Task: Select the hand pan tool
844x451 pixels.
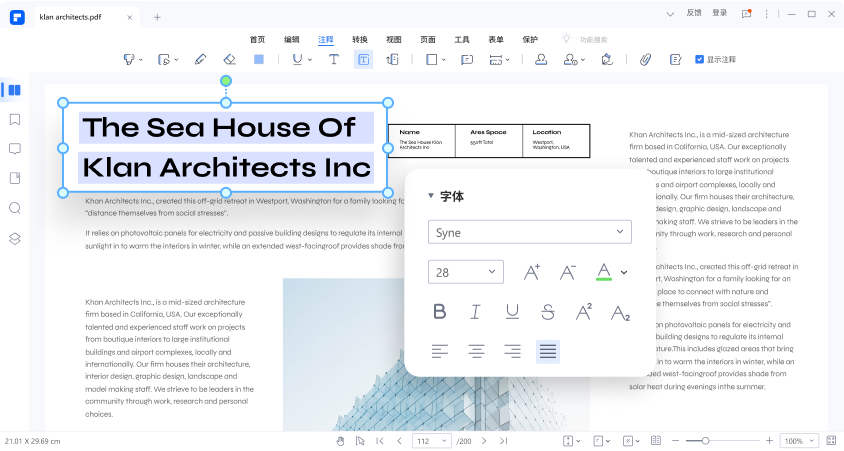Action: (x=340, y=441)
